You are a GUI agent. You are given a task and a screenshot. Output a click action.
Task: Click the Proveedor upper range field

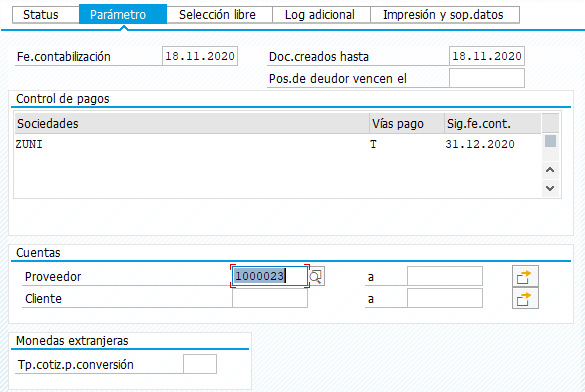(x=445, y=276)
